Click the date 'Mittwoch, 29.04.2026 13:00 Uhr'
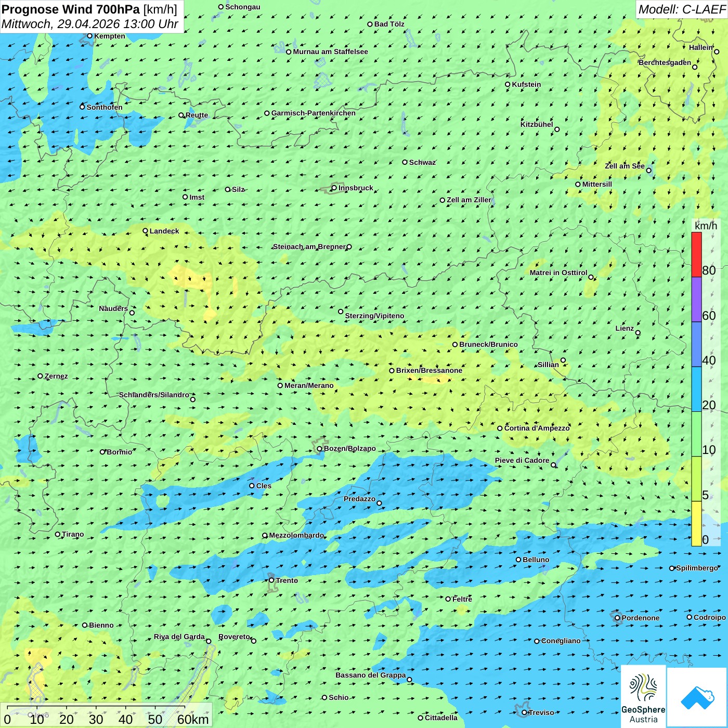 (90, 24)
